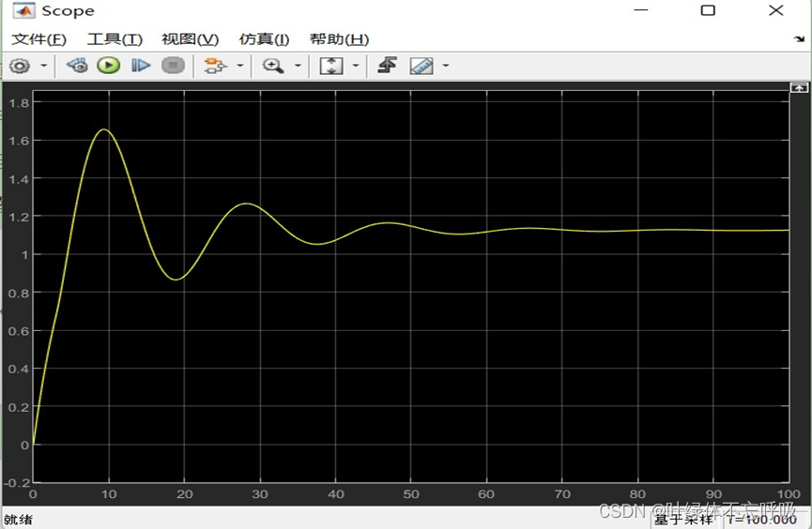Click y-axis label -0.2
This screenshot has width=812, height=529.
[17, 482]
